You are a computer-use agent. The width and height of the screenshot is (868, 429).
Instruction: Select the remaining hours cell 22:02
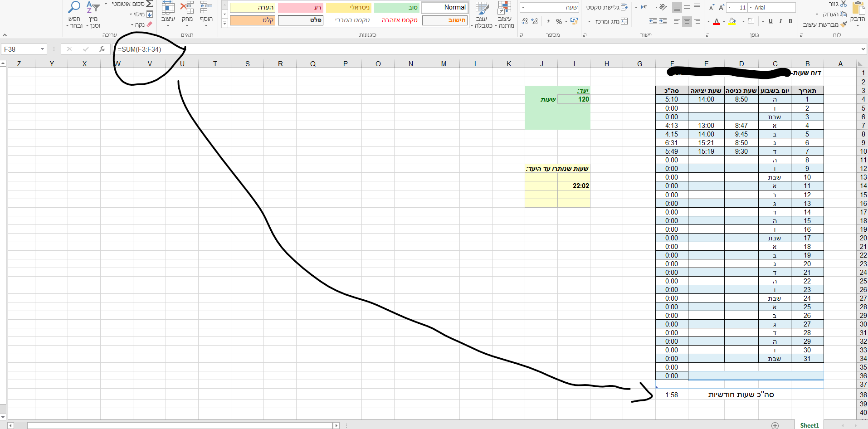[574, 186]
